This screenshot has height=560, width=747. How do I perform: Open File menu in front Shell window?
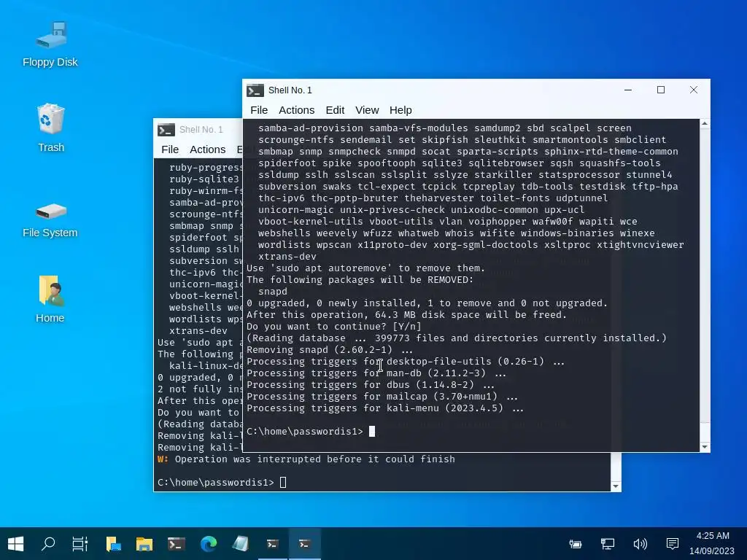click(259, 111)
